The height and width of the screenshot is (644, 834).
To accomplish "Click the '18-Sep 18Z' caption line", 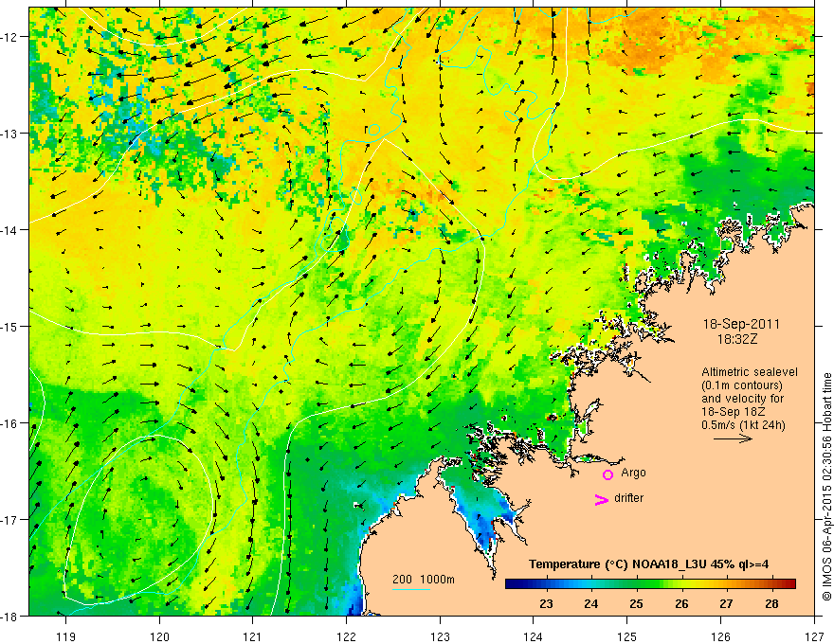I will click(734, 411).
